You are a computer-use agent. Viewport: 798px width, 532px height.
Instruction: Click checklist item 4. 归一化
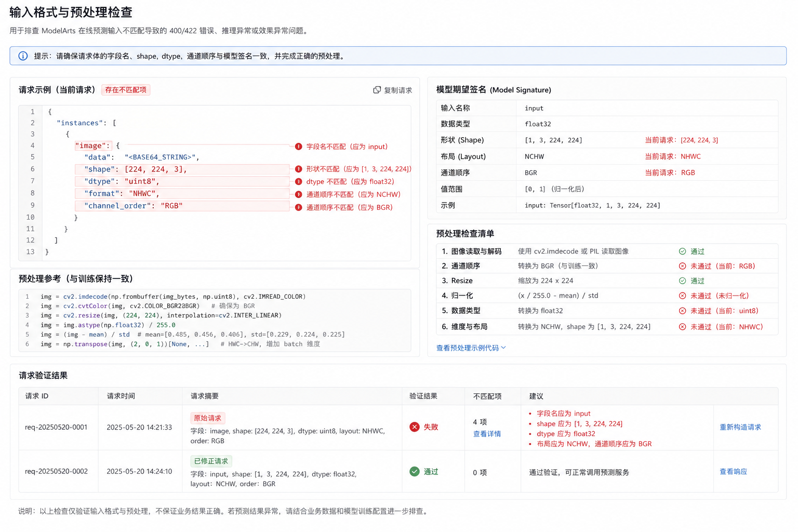coord(457,296)
